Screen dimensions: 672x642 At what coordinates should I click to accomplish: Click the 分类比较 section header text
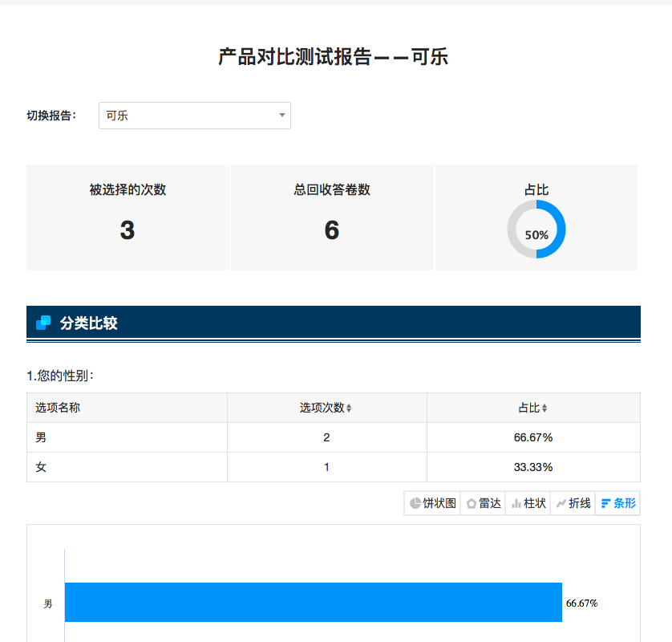89,323
